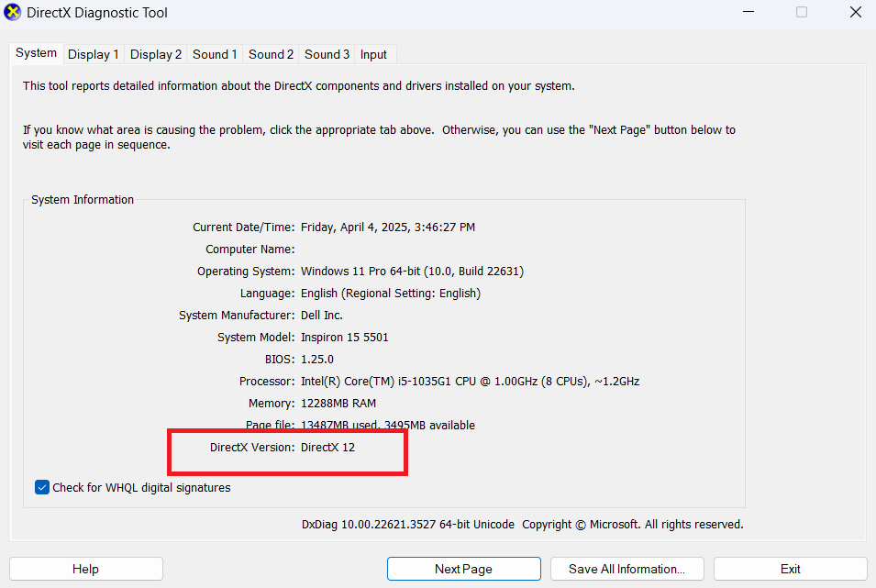The image size is (876, 588).
Task: Toggle Check for WHQL digital signatures
Action: coord(42,487)
